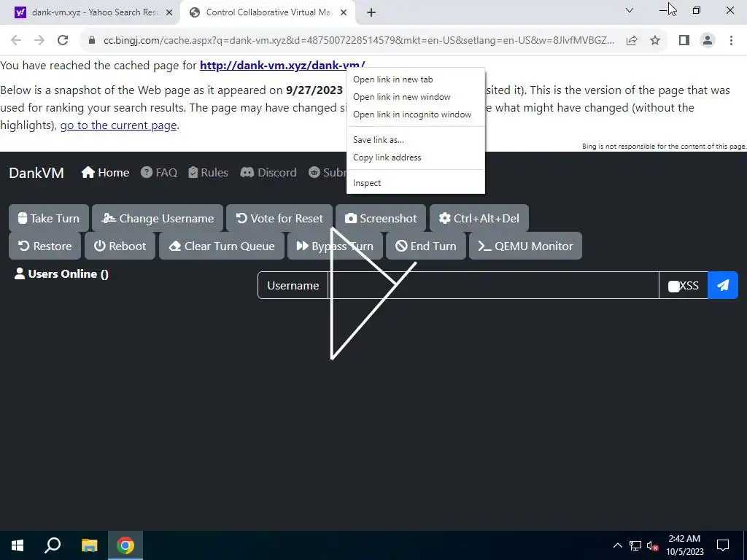This screenshot has height=560, width=747.
Task: Send Ctrl+Alt+Del to the VM
Action: (479, 218)
